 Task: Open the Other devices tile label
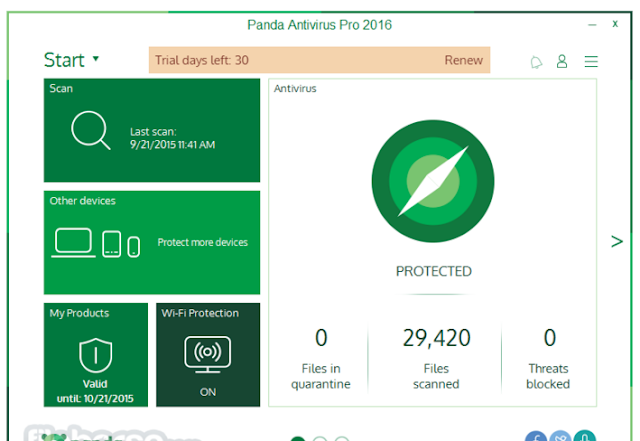pyautogui.click(x=82, y=201)
